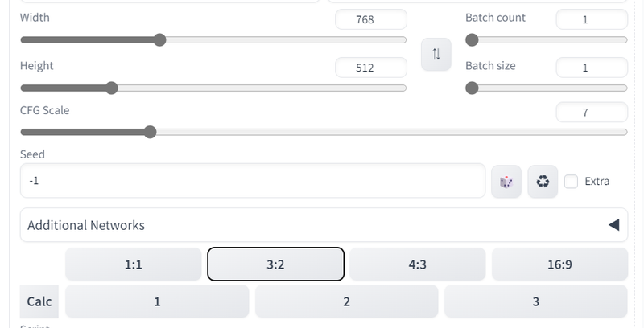644x328 pixels.
Task: Pick the 16:9 aspect ratio
Action: pos(559,264)
